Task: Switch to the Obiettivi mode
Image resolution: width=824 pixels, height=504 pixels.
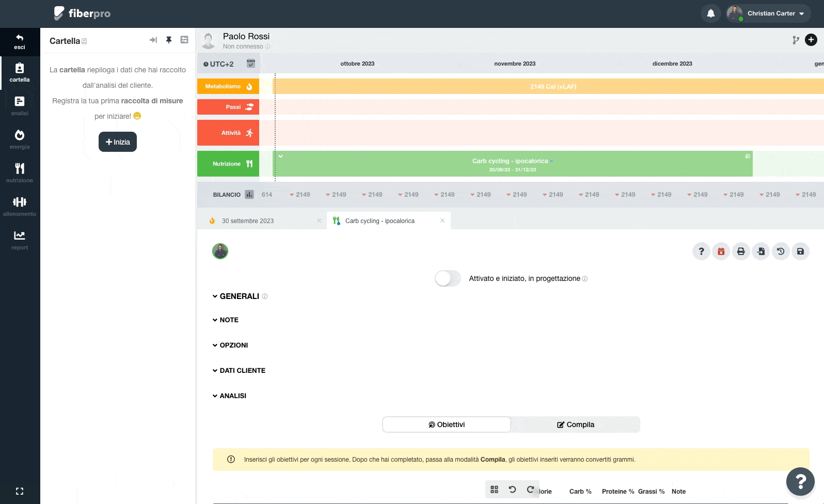Action: click(x=447, y=424)
